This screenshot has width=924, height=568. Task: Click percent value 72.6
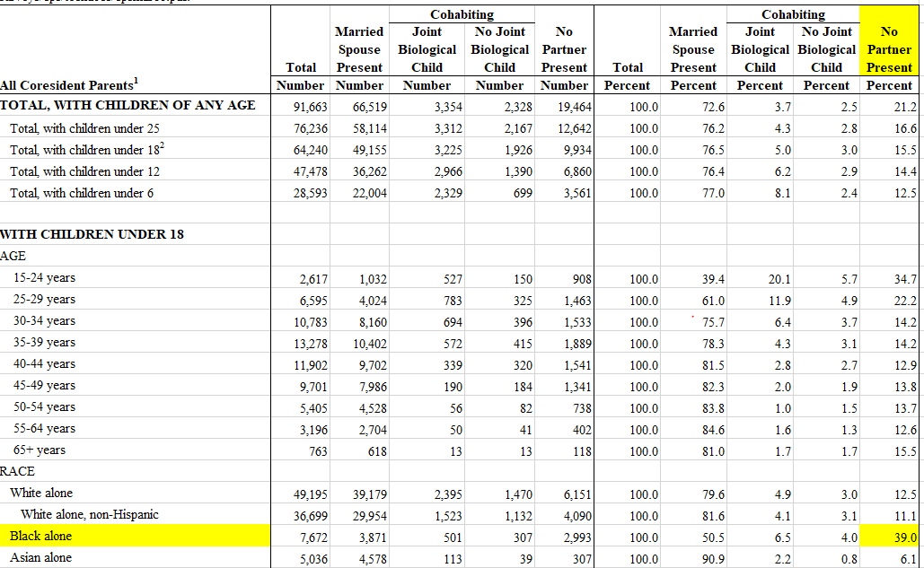coord(713,107)
